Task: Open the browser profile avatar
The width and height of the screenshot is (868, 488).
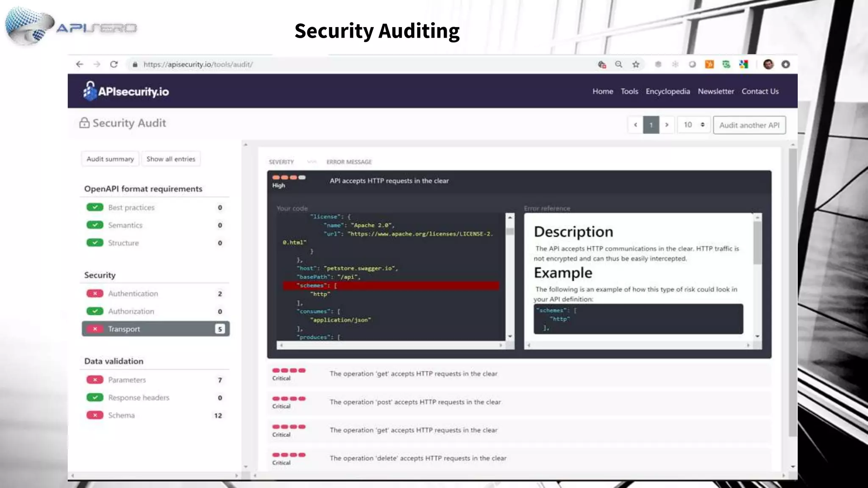Action: point(768,64)
